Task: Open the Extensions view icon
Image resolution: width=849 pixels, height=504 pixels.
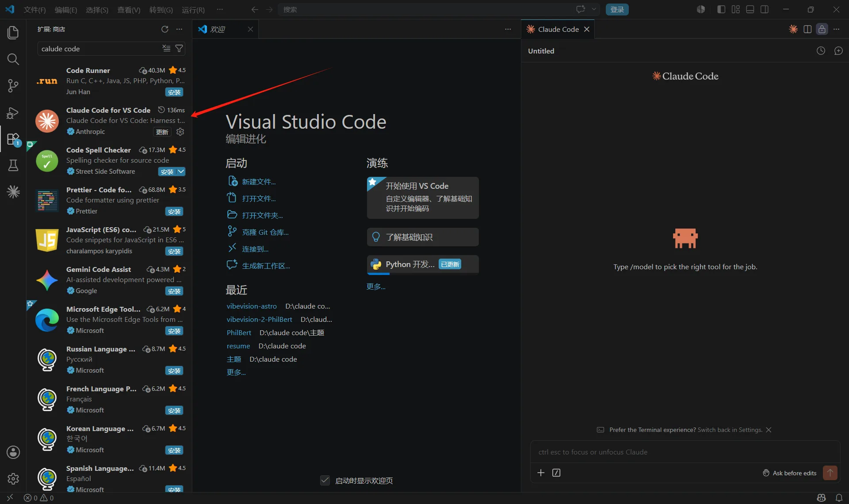Action: point(13,139)
